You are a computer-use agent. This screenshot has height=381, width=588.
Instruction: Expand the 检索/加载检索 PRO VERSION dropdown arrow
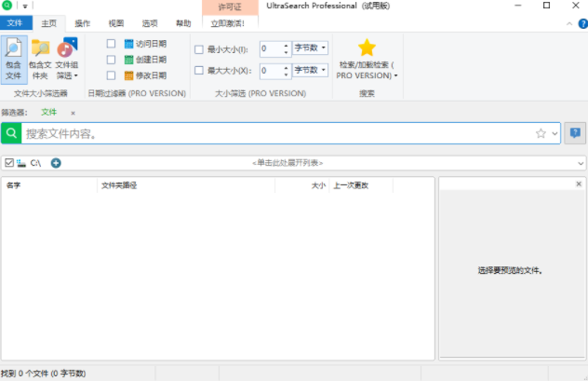pos(395,75)
